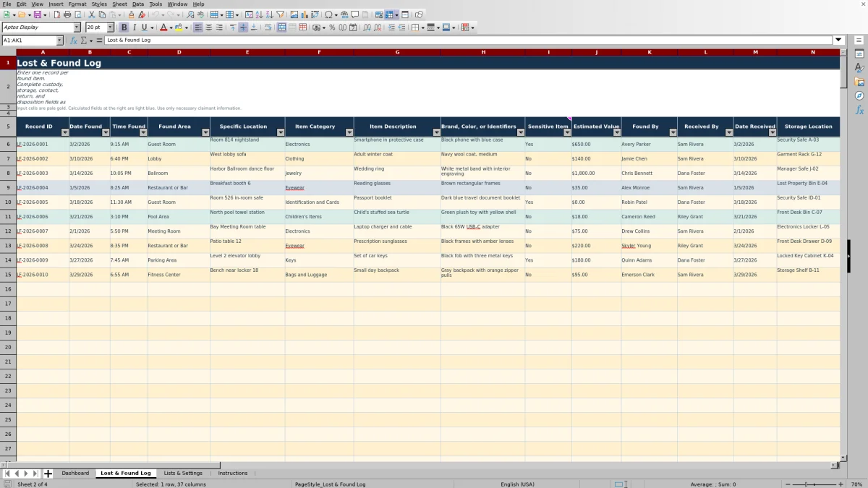This screenshot has height=488, width=868.
Task: Expand the formula bar arrow
Action: click(x=839, y=40)
